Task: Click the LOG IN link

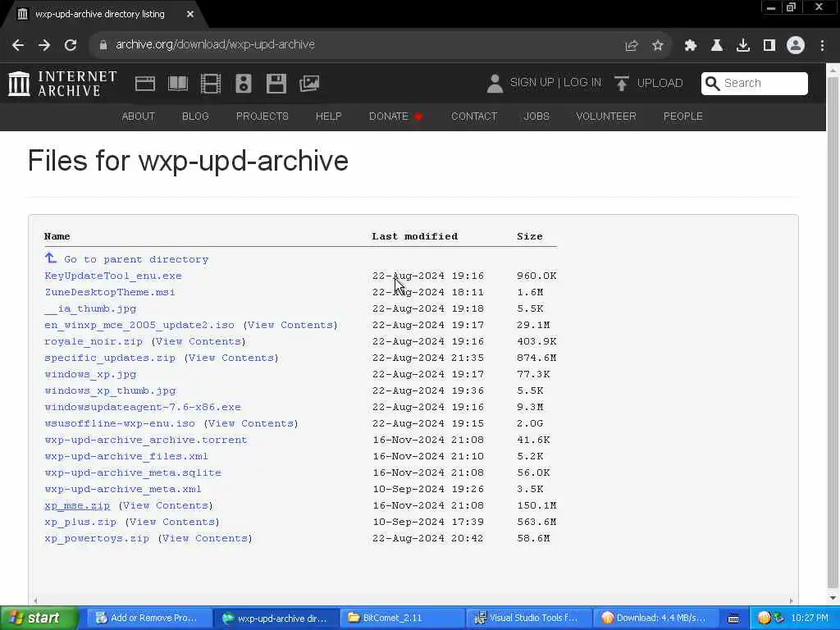Action: [582, 83]
